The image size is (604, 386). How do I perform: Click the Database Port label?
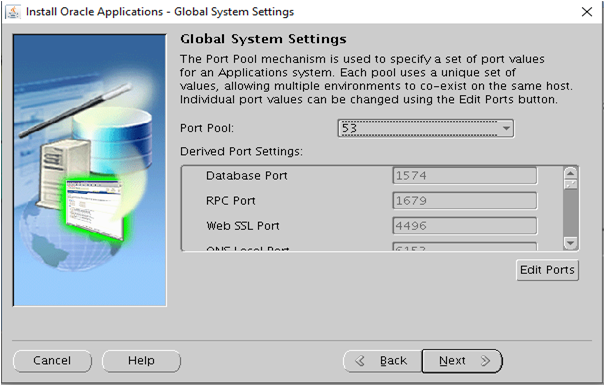[x=247, y=176]
